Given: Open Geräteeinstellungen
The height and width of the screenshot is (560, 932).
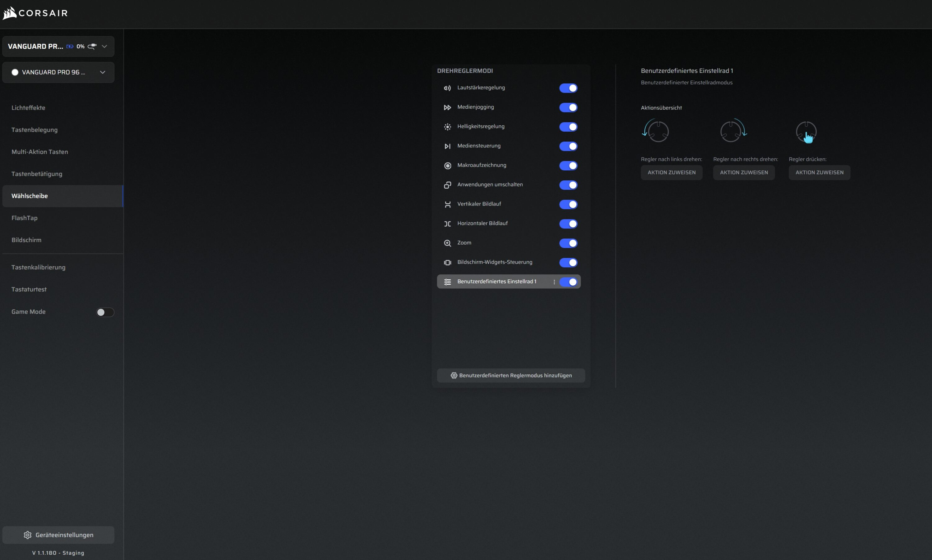Looking at the screenshot, I should click(58, 535).
